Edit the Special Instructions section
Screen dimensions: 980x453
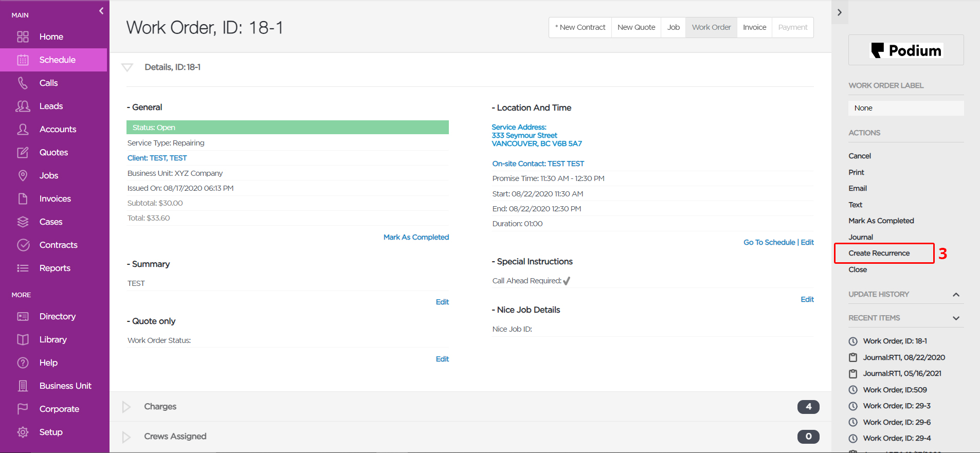(807, 299)
